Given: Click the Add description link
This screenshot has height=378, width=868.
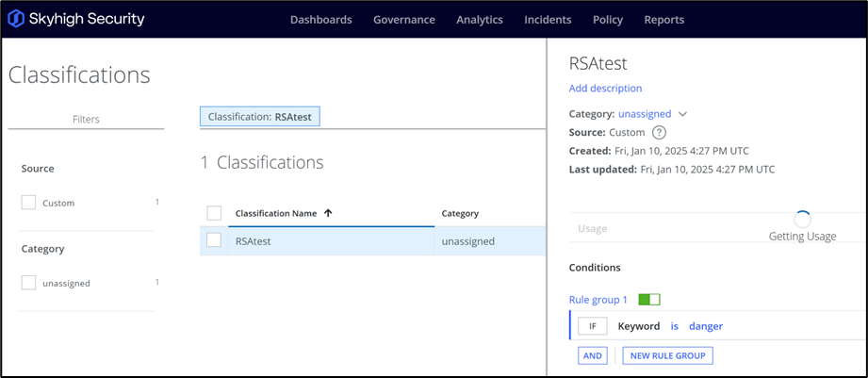Looking at the screenshot, I should 605,89.
